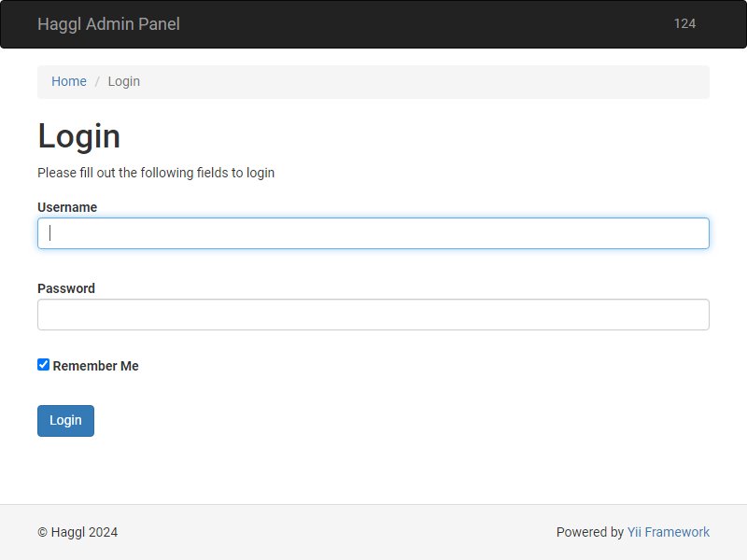747x560 pixels.
Task: Select the large Login page heading
Action: click(x=79, y=136)
